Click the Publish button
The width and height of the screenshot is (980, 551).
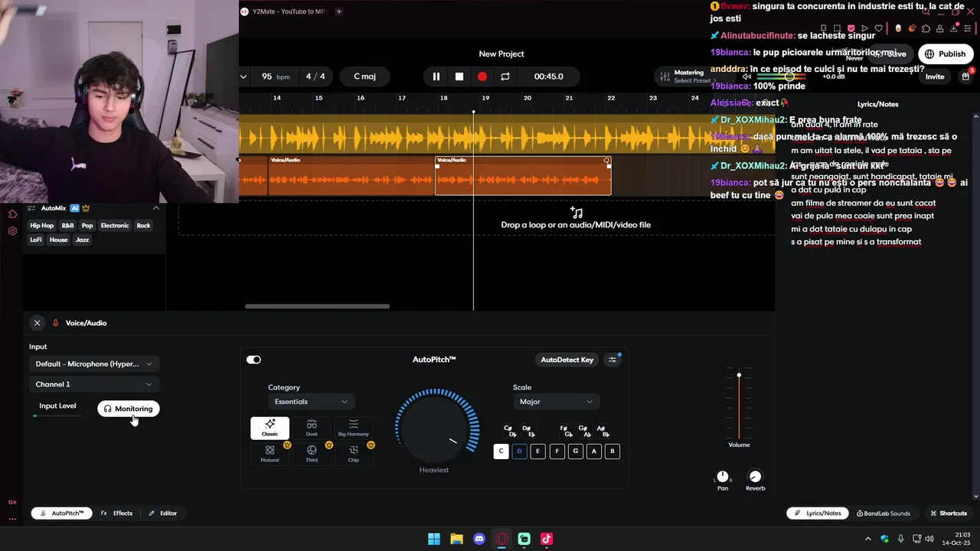pyautogui.click(x=946, y=54)
